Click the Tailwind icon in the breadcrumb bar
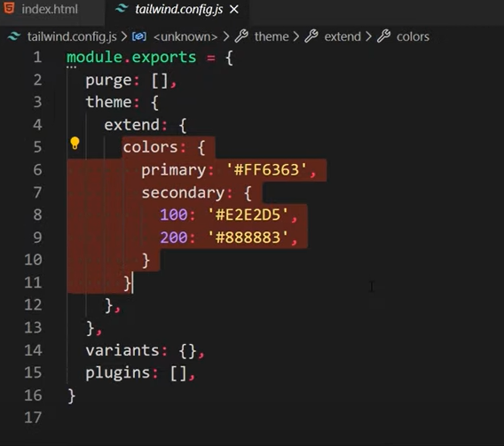 [x=14, y=36]
